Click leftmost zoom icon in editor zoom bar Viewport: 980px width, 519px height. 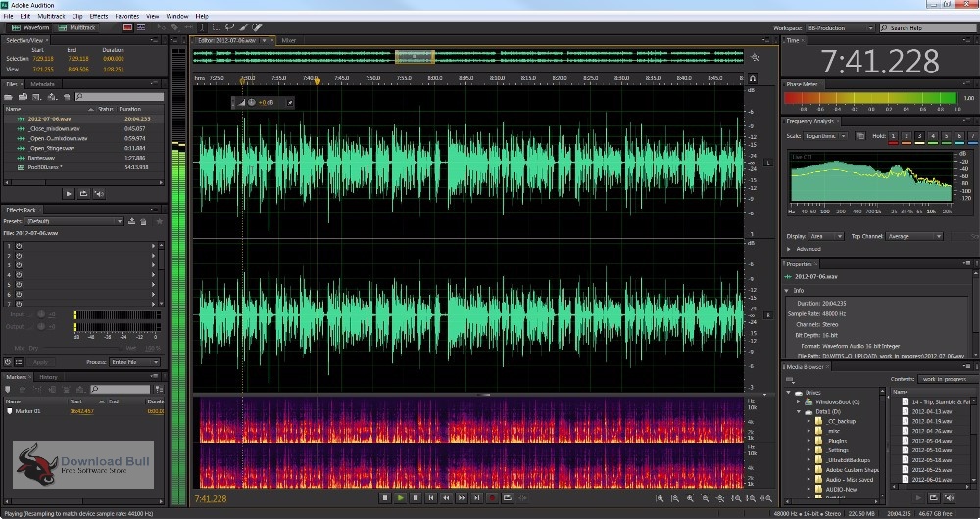click(660, 498)
